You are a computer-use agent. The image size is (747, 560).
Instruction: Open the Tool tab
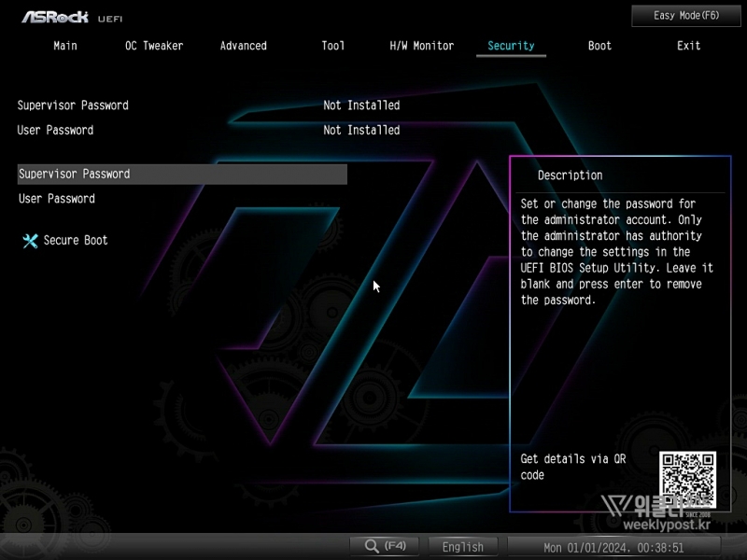332,46
